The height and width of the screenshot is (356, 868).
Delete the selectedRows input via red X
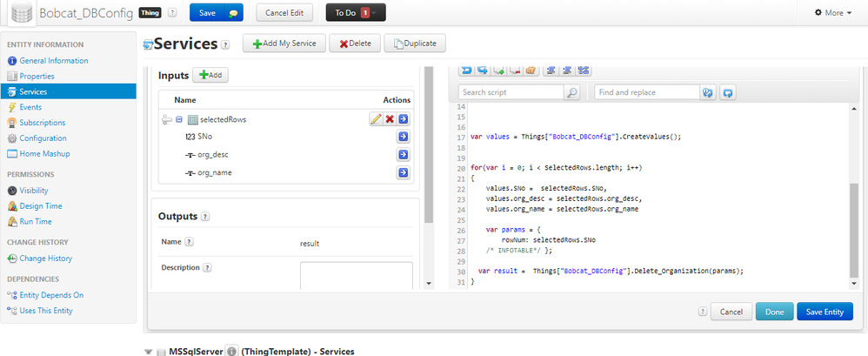pyautogui.click(x=390, y=119)
